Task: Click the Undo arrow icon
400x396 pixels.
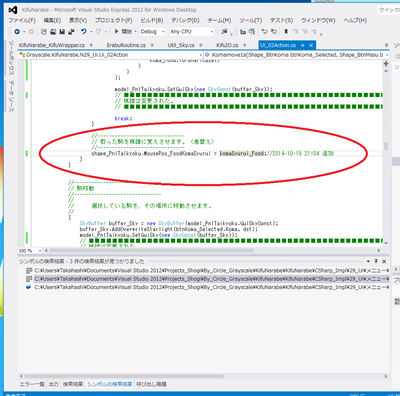Action: pyautogui.click(x=83, y=32)
